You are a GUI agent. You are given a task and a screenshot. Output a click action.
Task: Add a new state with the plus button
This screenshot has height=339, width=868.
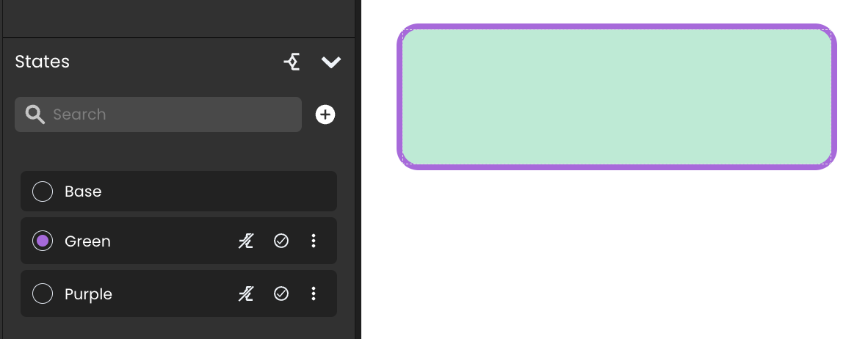coord(325,114)
